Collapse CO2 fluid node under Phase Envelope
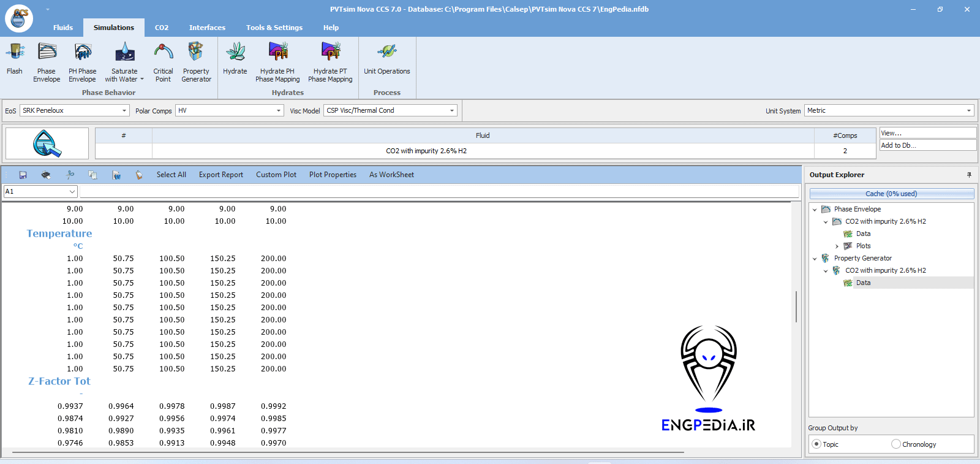The width and height of the screenshot is (980, 464). [x=826, y=222]
